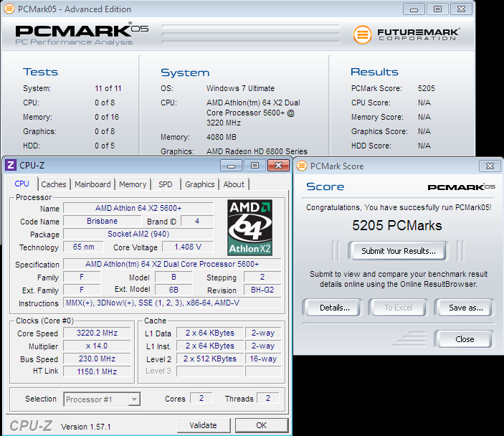Click PCMark Score value 5205 in Results
Screen dimensions: 504x436
click(x=427, y=88)
